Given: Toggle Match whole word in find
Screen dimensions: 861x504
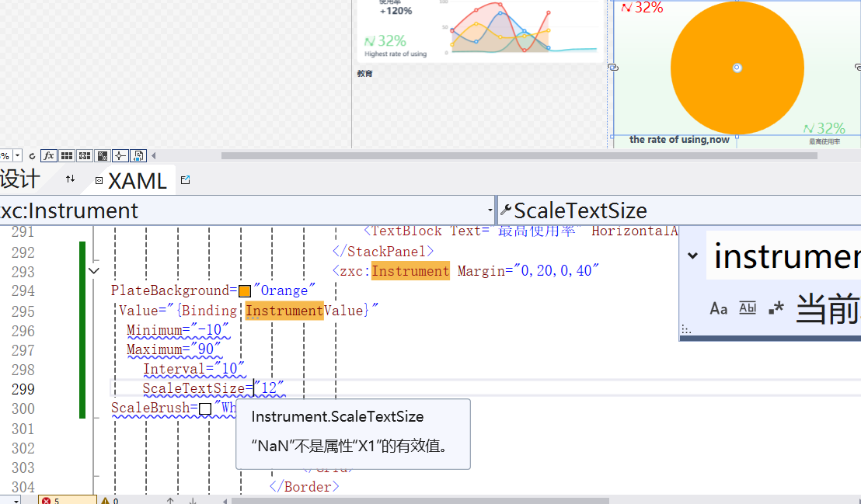Looking at the screenshot, I should tap(748, 308).
